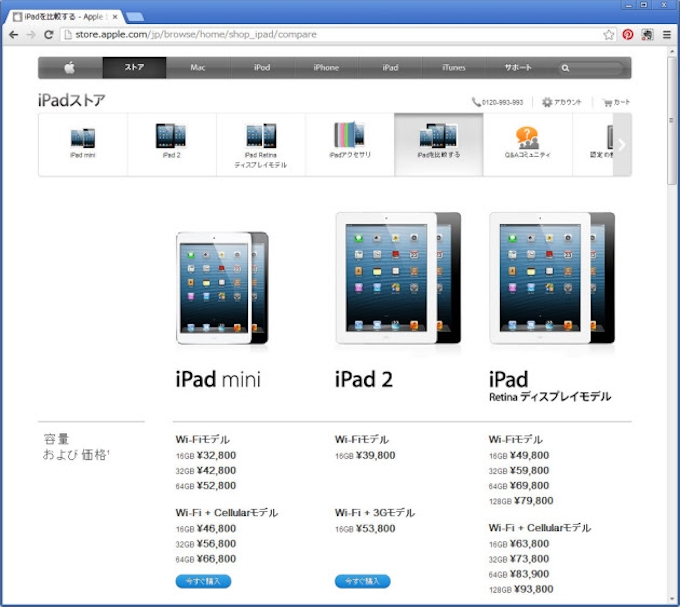
Task: Click the buy now button under iPad mini
Action: point(203,581)
